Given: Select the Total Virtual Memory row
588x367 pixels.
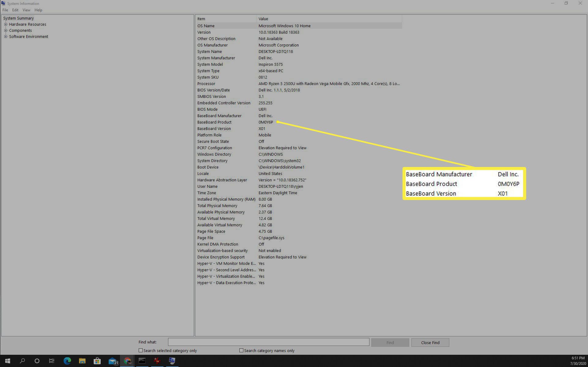Looking at the screenshot, I should point(299,218).
